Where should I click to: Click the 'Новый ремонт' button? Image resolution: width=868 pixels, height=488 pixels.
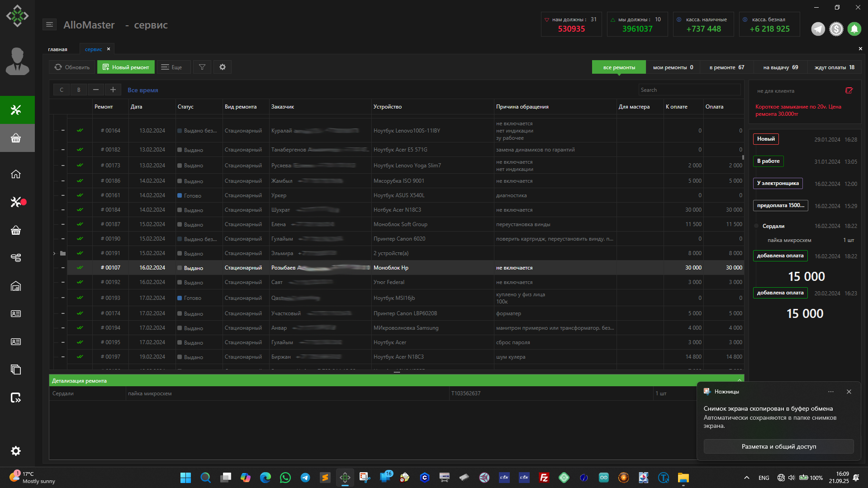(126, 67)
